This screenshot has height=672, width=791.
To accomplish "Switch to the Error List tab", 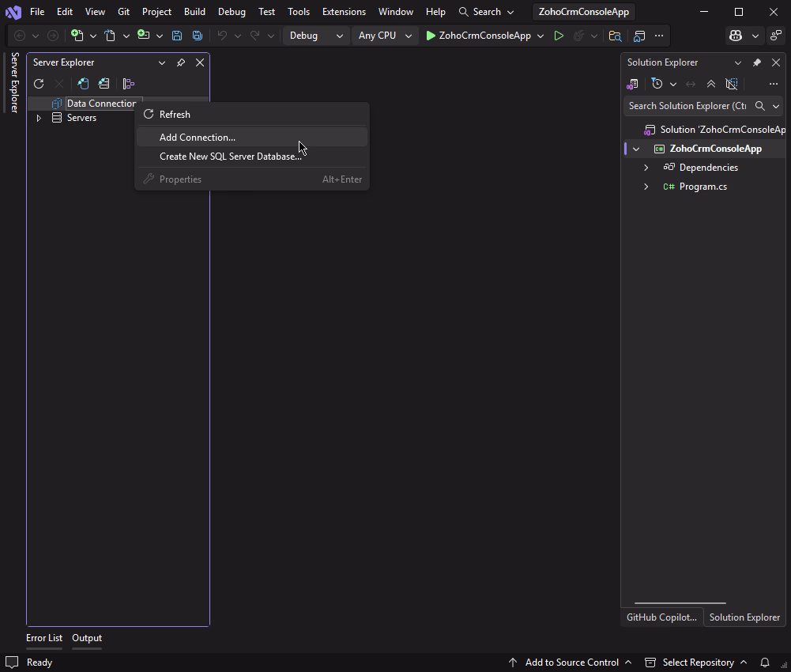I will pos(44,638).
